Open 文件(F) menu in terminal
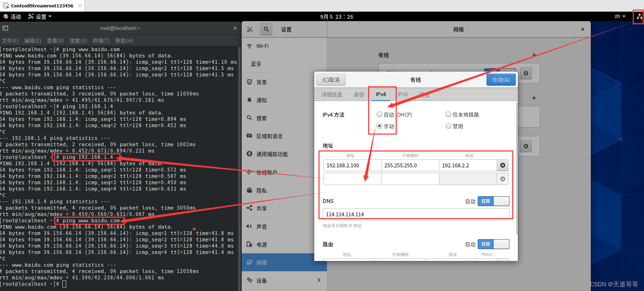644x291 pixels. (10, 41)
